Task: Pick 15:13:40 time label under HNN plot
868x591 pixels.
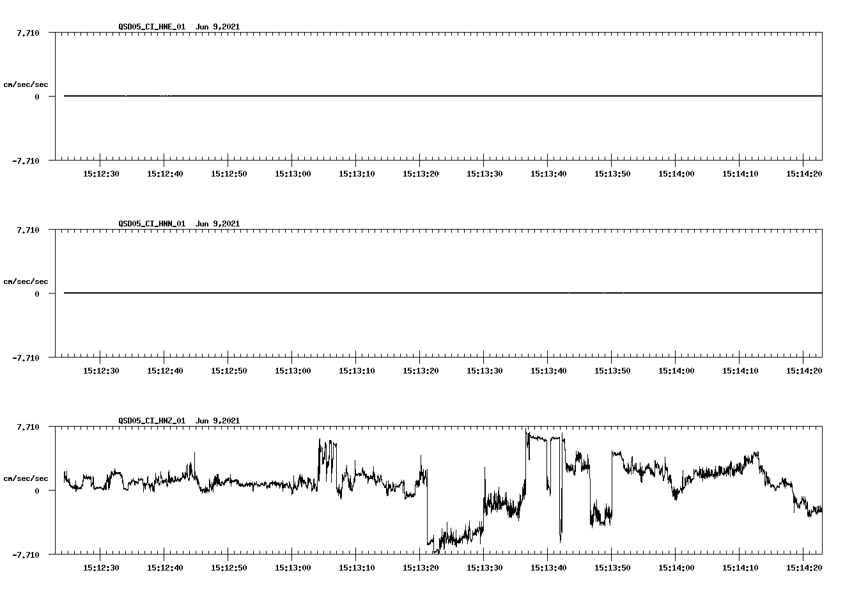Action: (548, 371)
